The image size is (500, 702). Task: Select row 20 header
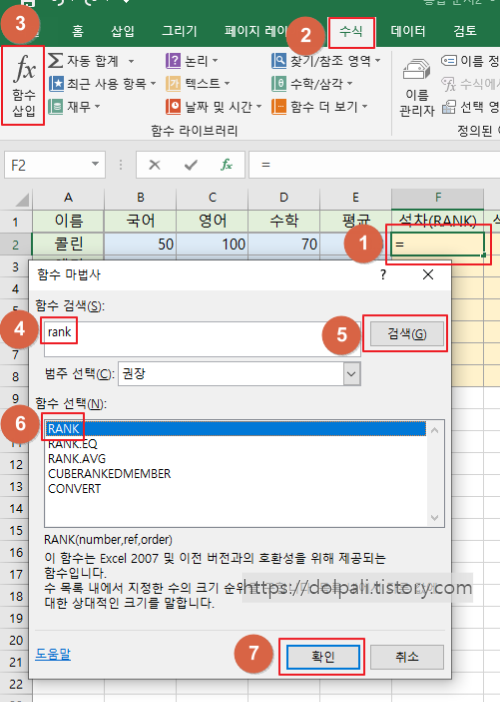pos(16,640)
